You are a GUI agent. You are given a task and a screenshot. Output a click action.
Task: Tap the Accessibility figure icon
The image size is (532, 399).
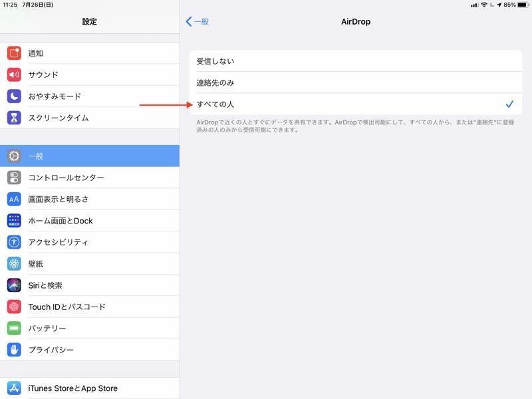coord(14,242)
